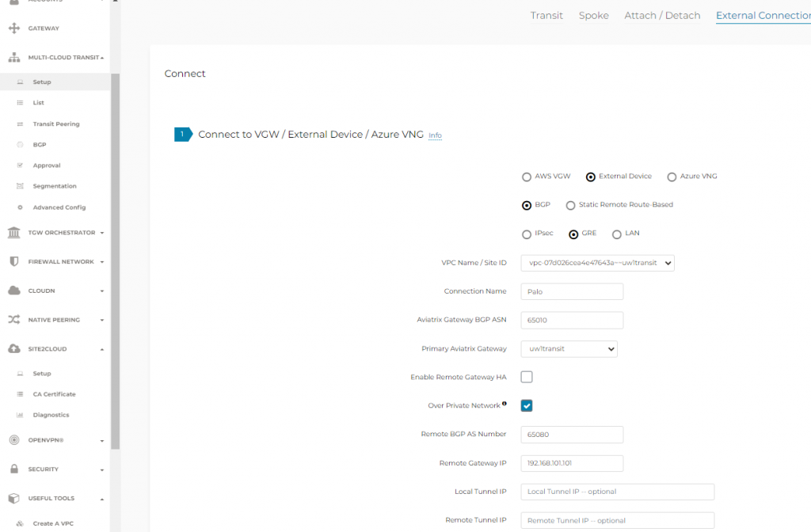Viewport: 811px width, 532px height.
Task: Click the Multi-Cloud Transit hierarchy icon
Action: point(14,57)
